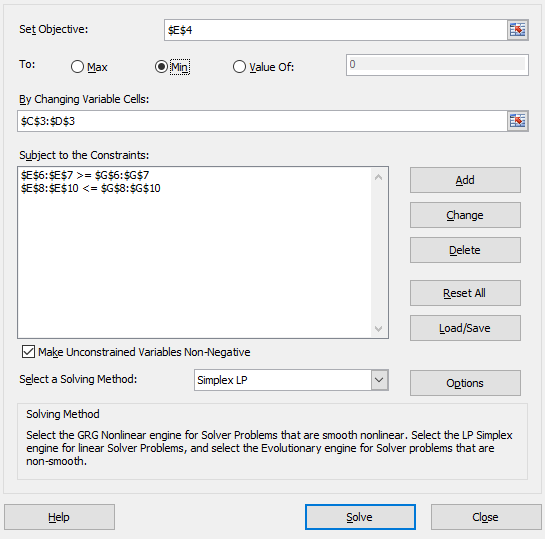The height and width of the screenshot is (539, 545).
Task: Click the constraints list scroll down arrow
Action: (379, 328)
